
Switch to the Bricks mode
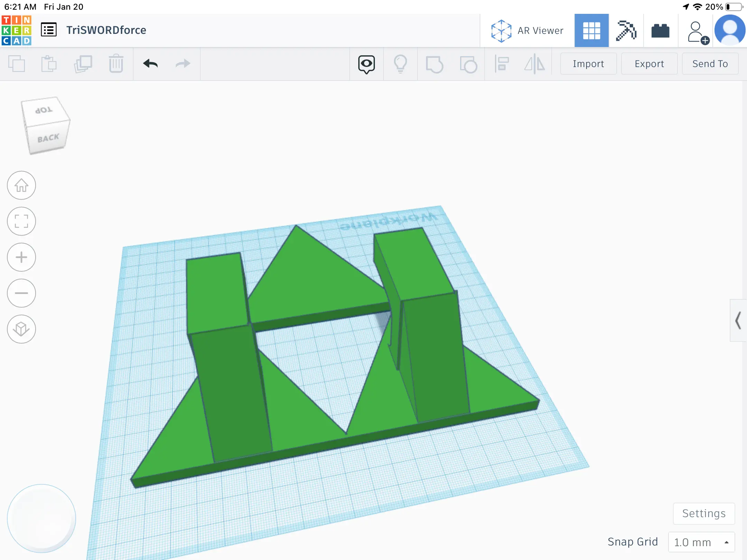(660, 31)
